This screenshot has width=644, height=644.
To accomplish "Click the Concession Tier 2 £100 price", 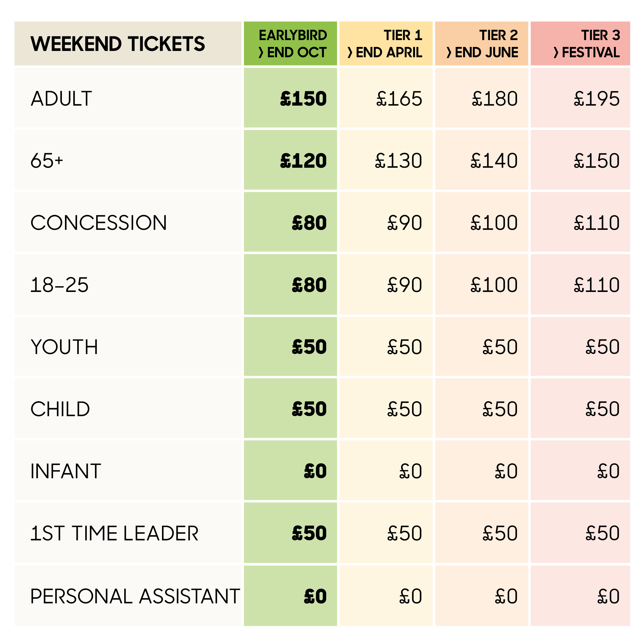I will 494,223.
